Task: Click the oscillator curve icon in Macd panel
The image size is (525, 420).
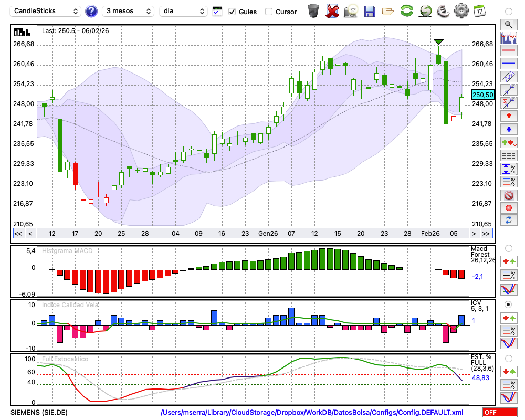Action: point(509,289)
